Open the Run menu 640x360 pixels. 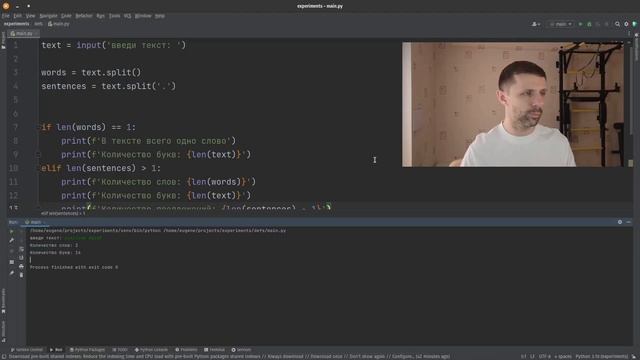(100, 16)
